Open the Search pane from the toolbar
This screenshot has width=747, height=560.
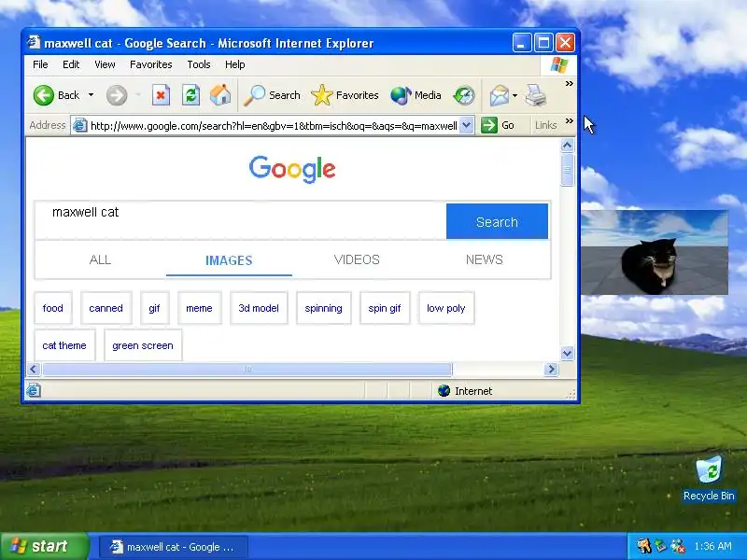click(272, 95)
